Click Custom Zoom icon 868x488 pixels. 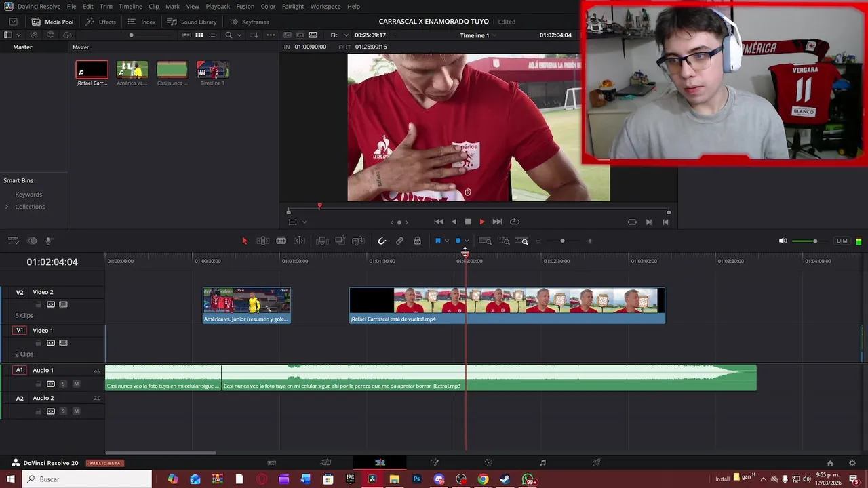[x=522, y=241]
